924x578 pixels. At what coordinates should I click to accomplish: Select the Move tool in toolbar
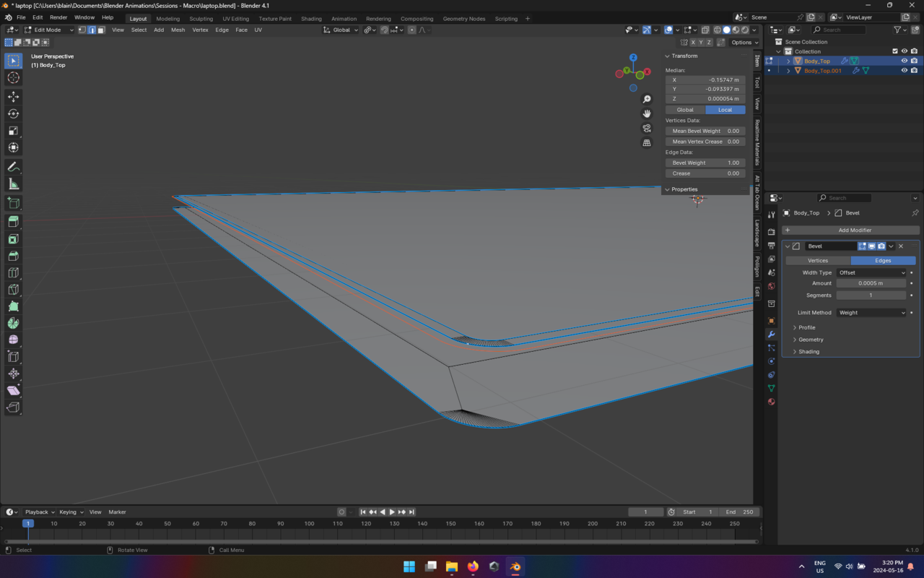13,97
